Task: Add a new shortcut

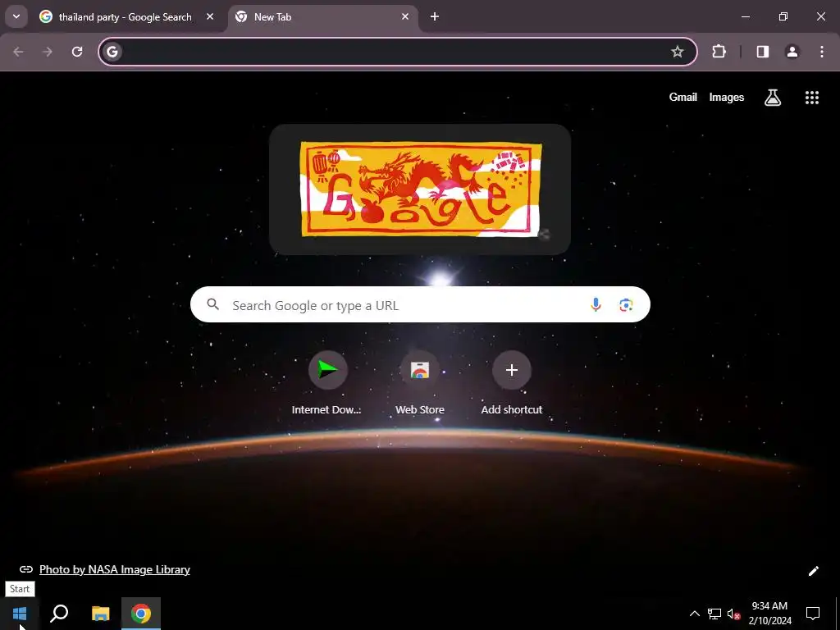Action: click(x=512, y=383)
